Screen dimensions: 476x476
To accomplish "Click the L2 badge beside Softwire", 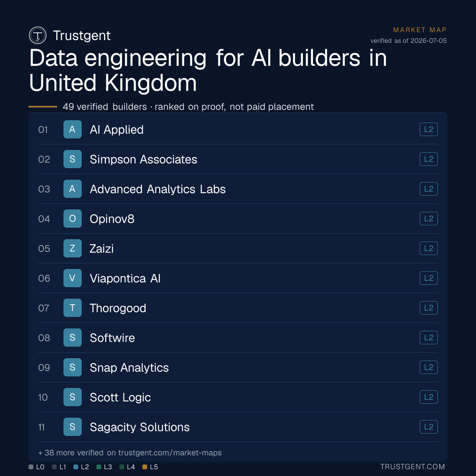I will tap(429, 338).
